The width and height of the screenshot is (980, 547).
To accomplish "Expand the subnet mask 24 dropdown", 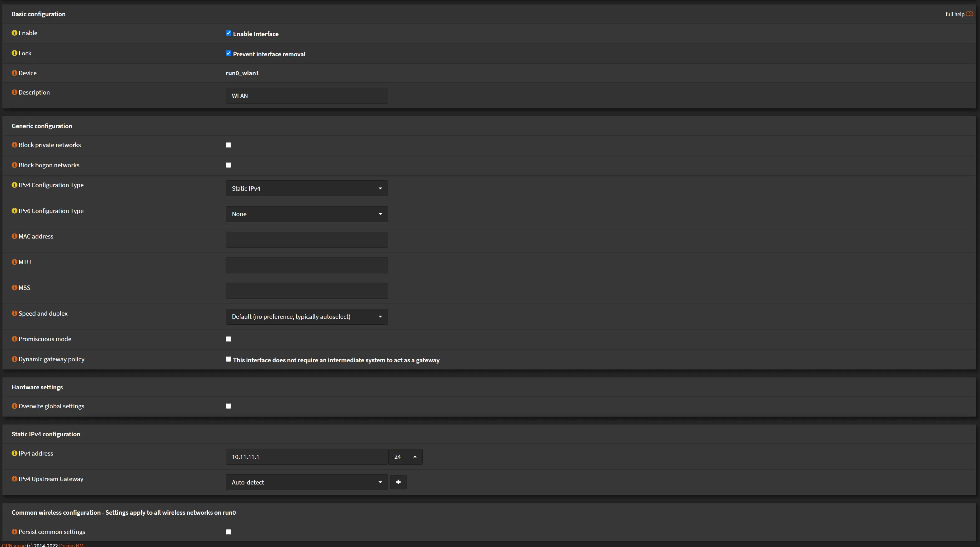I will [405, 457].
